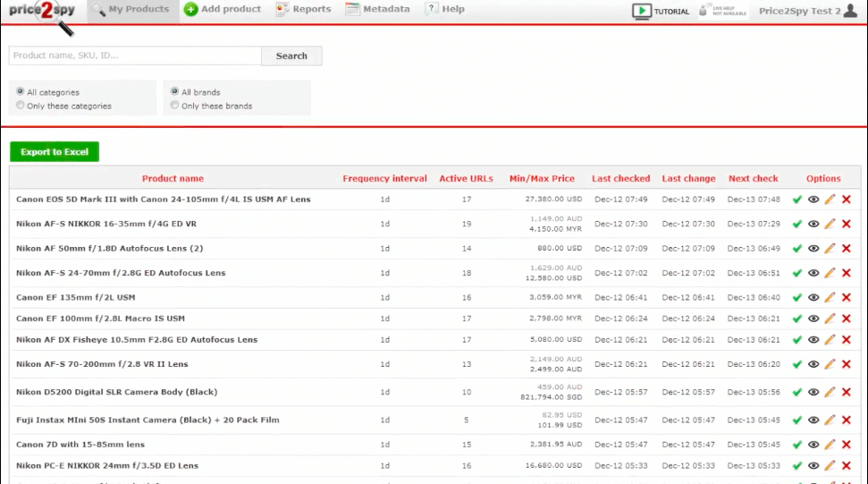
Task: Edit Nikon AF-S 24-70mm f/2.8G product
Action: pos(830,273)
